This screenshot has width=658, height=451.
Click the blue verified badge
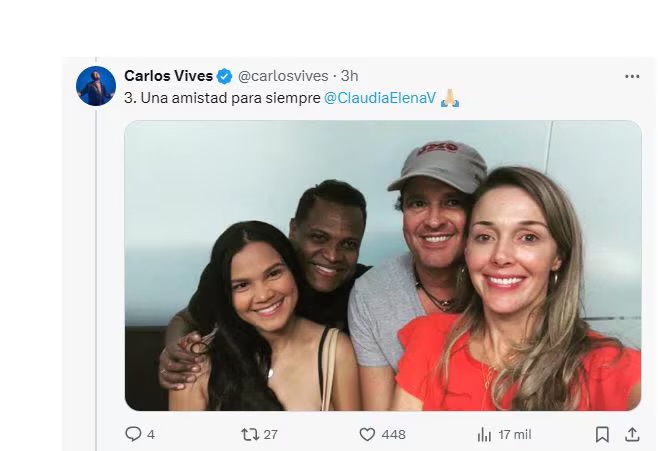pos(225,77)
